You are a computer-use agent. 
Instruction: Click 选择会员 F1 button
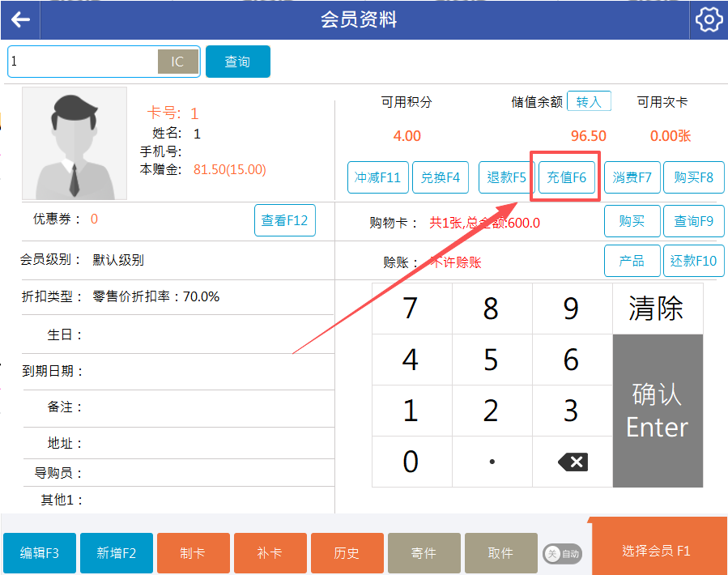point(657,551)
